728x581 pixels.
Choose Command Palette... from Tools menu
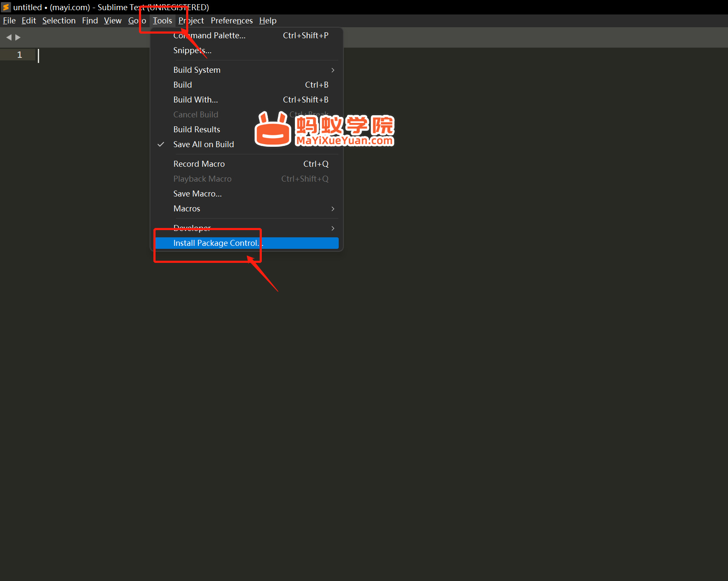246,36
